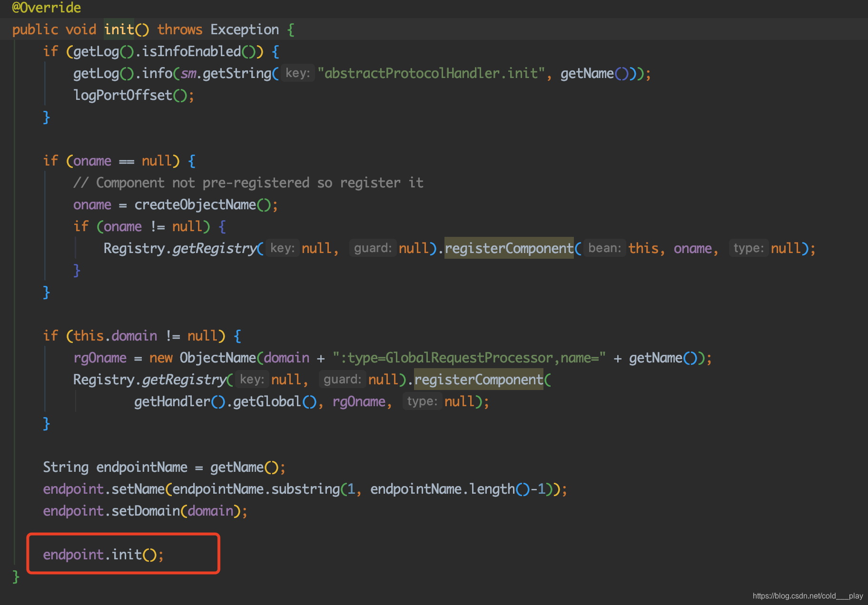Click this.domain in if condition

(x=115, y=336)
